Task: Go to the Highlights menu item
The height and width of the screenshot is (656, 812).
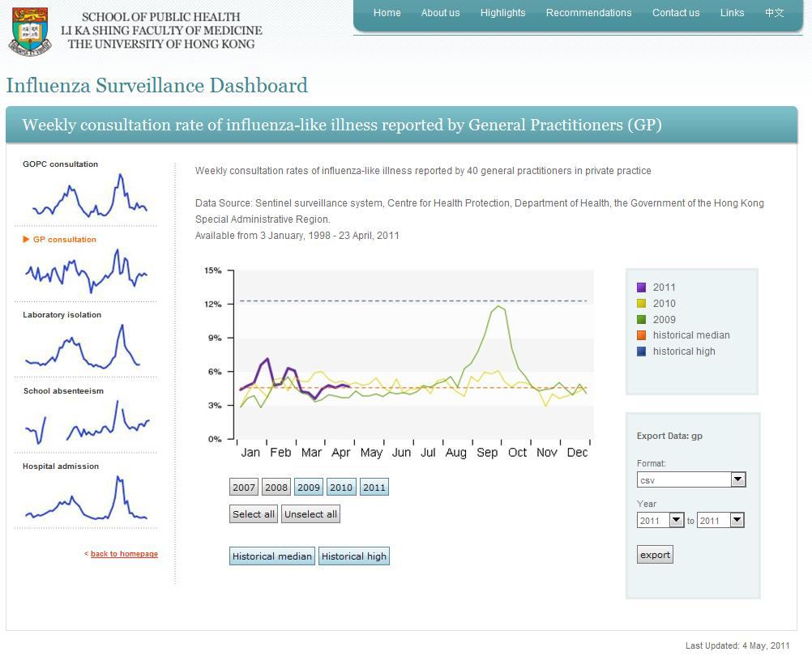Action: tap(502, 13)
